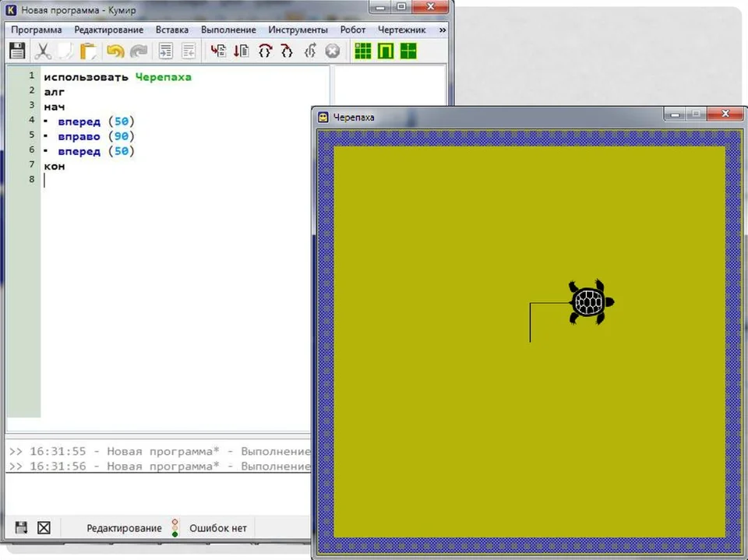Click the bottom-left floppy save icon

point(21,527)
